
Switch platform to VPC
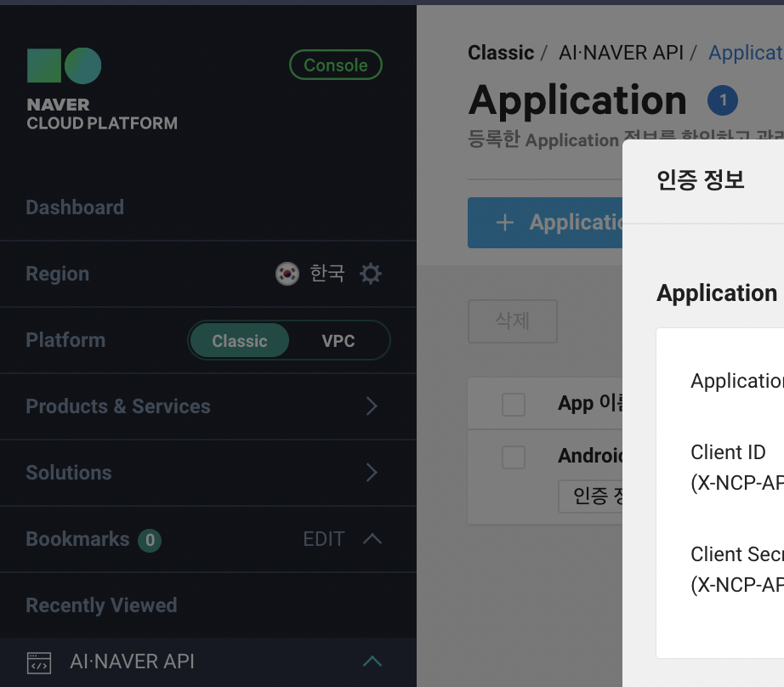coord(338,340)
